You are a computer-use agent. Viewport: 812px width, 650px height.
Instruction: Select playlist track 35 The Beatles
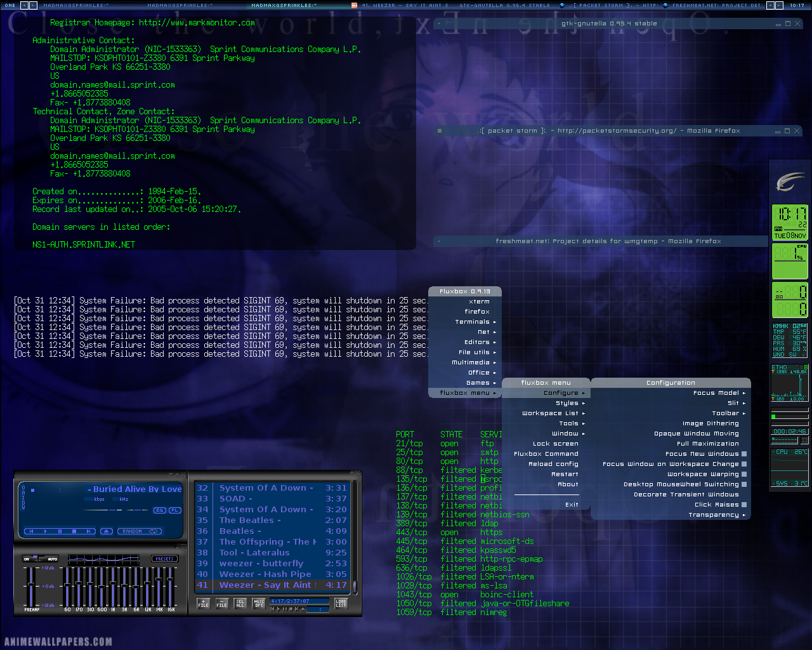272,521
